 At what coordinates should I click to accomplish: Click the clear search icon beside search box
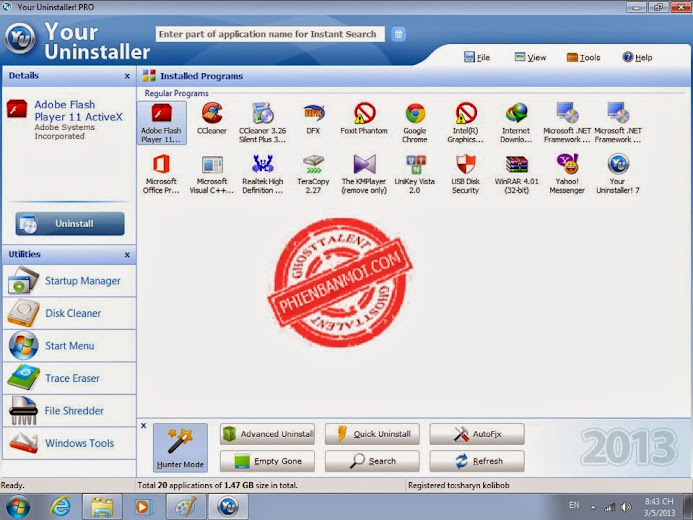[x=398, y=34]
